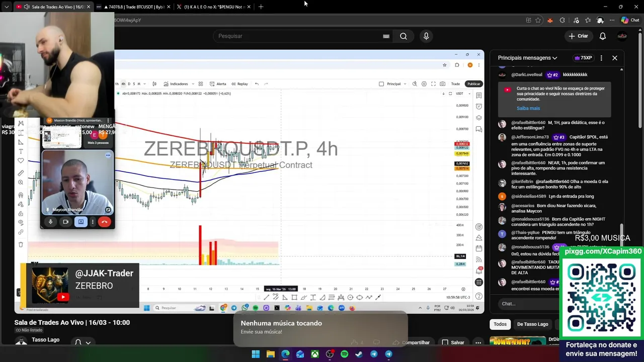Take a chart snapshot with camera icon
The height and width of the screenshot is (362, 644).
[442, 84]
